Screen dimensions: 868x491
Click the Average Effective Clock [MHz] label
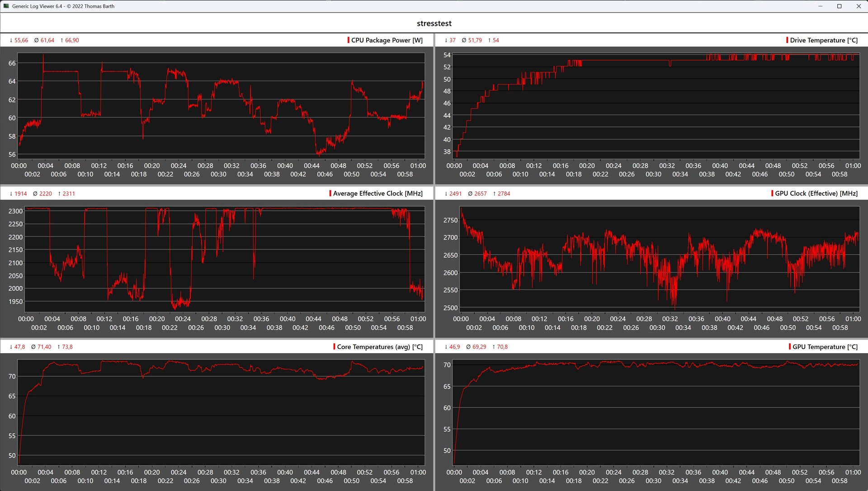(378, 194)
